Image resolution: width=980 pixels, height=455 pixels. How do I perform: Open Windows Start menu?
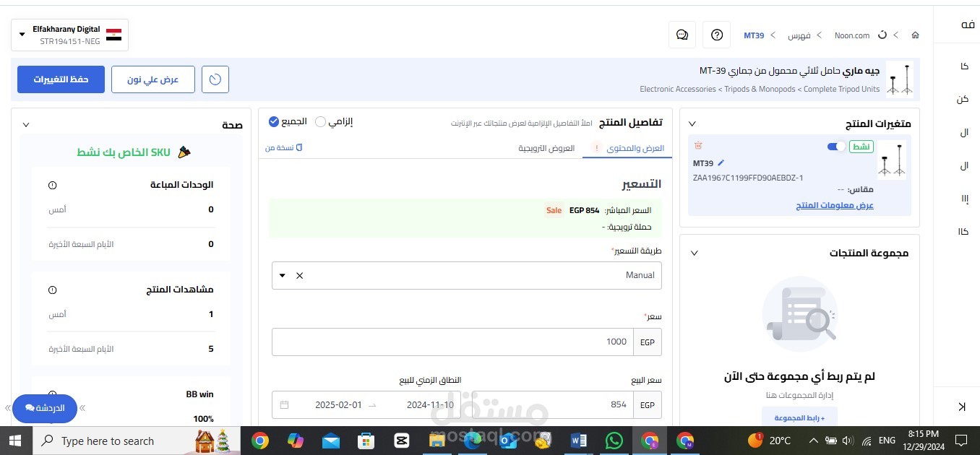(x=15, y=441)
